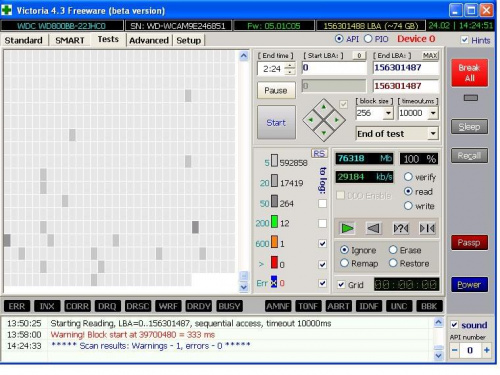Viewport: 500px width, 375px height.
Task: Adjust the End time spinner arrows
Action: 290,69
